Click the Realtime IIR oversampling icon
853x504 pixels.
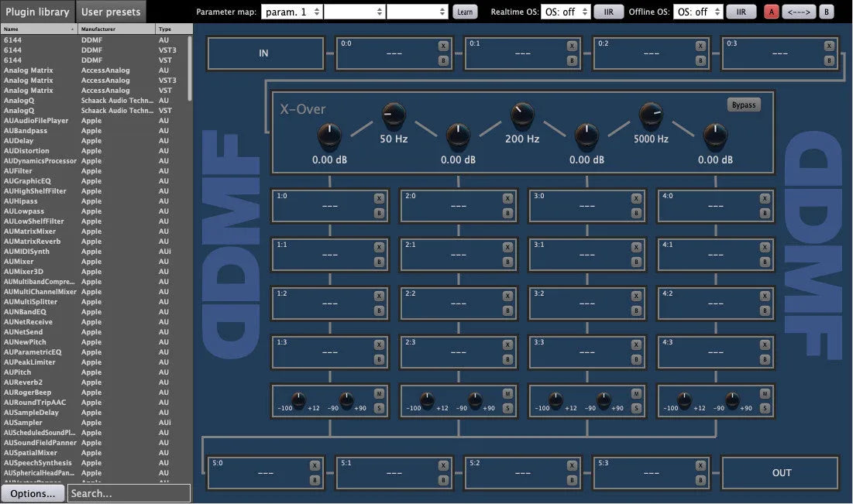coord(608,12)
